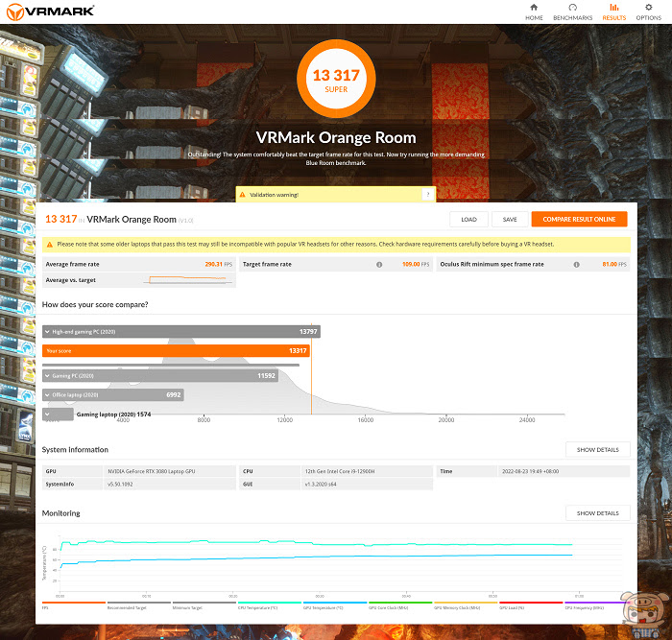Show details for System Information
Image resolution: width=672 pixels, height=640 pixels.
(597, 450)
